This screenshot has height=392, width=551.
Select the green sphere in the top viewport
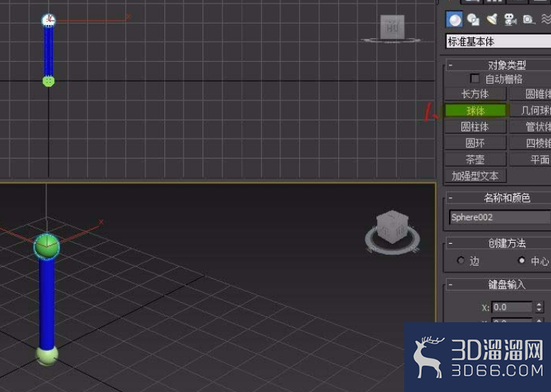[x=48, y=81]
